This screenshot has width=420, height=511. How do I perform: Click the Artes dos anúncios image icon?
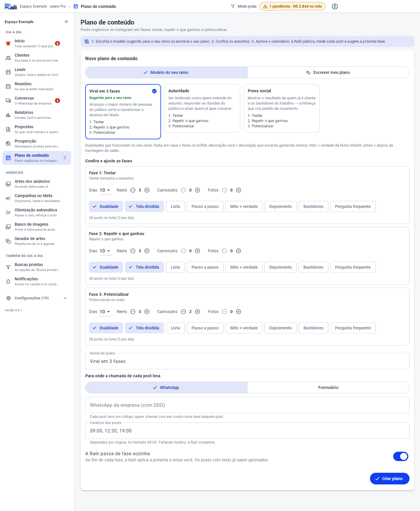8,184
